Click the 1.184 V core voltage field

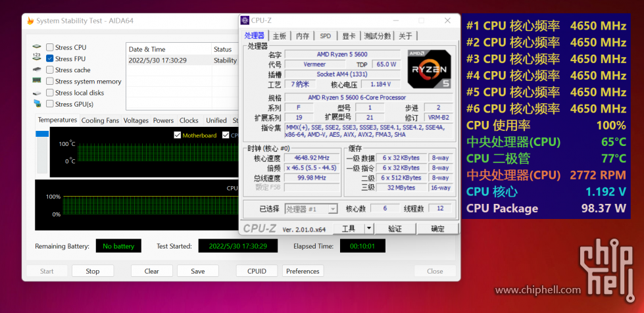pyautogui.click(x=380, y=84)
